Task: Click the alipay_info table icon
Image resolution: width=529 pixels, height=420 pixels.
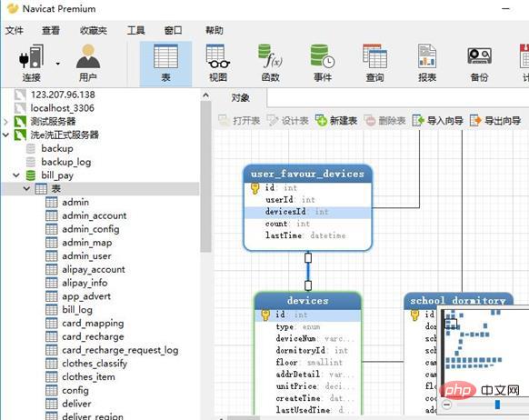Action: click(x=52, y=283)
